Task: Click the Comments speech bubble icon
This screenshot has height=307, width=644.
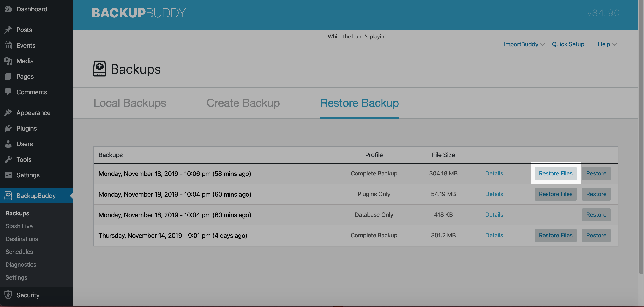Action: [x=8, y=92]
